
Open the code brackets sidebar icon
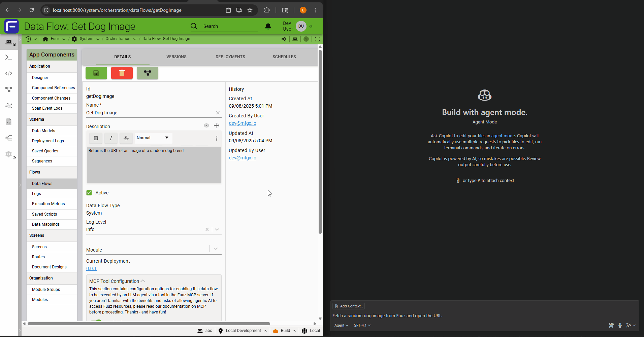click(x=9, y=73)
